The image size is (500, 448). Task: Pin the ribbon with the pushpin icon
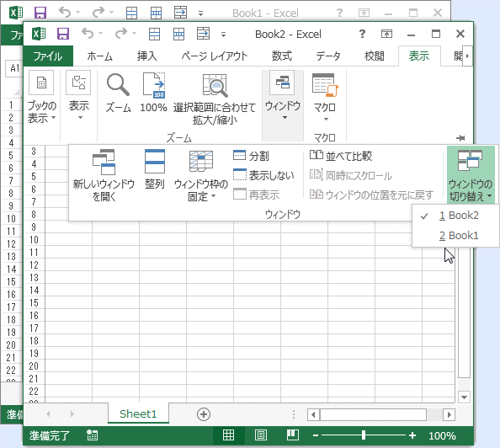click(x=460, y=138)
